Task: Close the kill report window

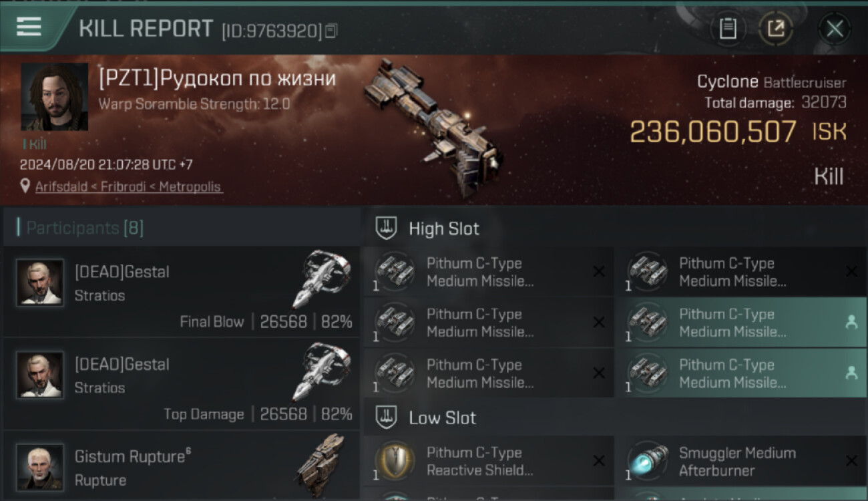Action: pyautogui.click(x=835, y=29)
